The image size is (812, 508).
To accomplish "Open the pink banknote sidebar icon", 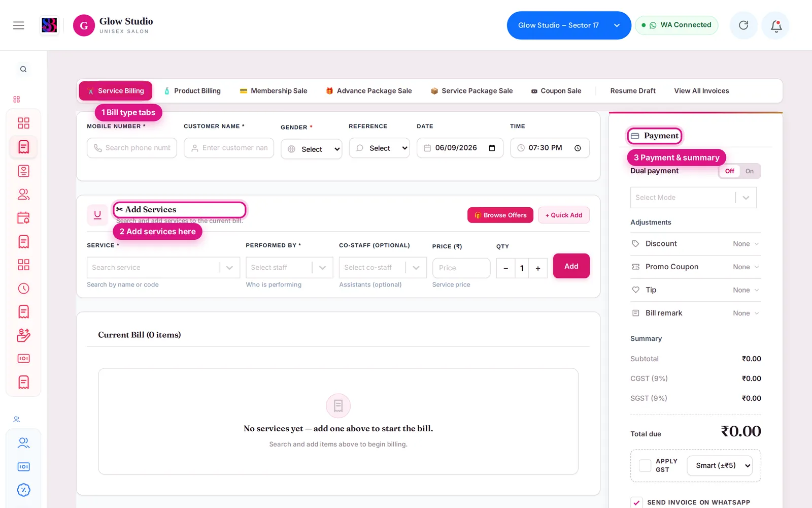I will click(23, 359).
